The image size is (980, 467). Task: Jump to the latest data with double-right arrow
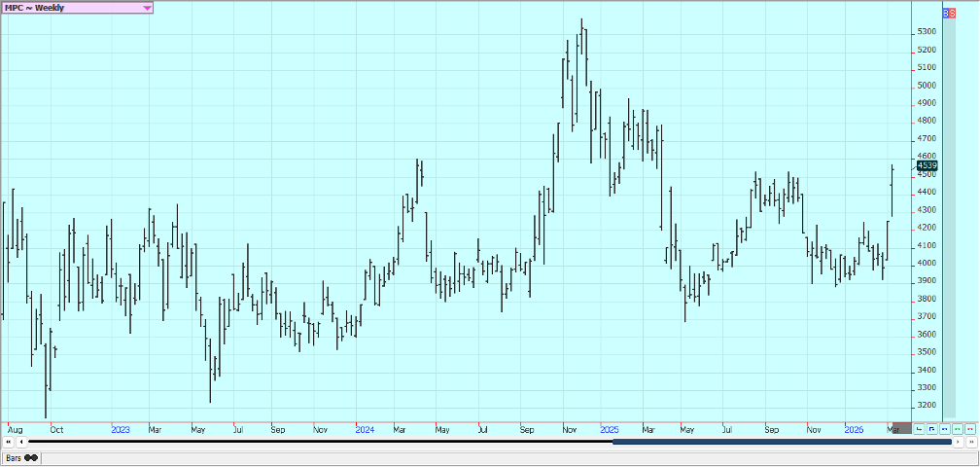(x=971, y=442)
